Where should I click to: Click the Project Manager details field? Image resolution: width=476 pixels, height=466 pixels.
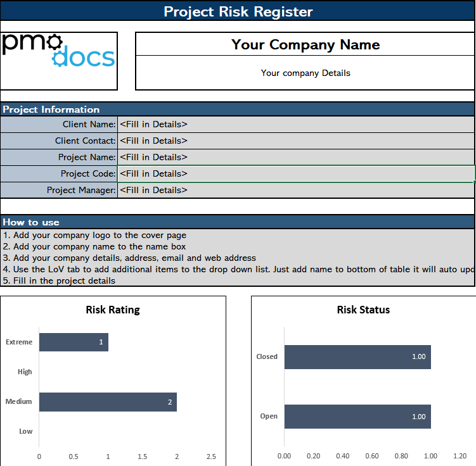(x=296, y=190)
